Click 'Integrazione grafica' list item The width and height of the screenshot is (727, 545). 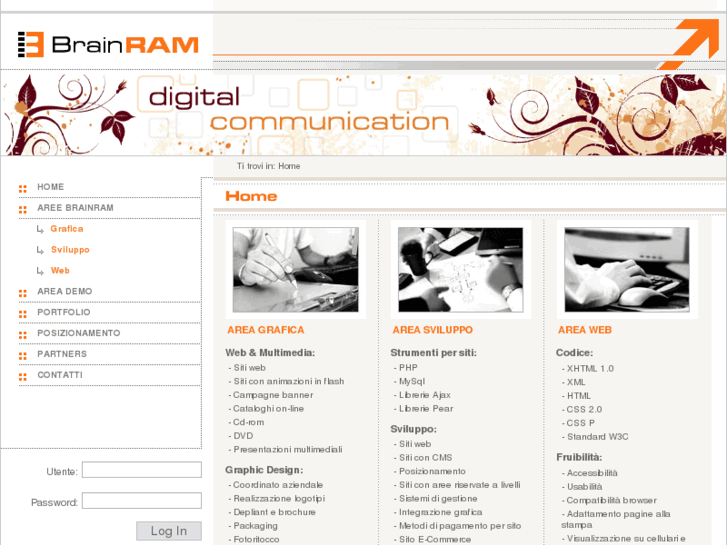(x=438, y=512)
